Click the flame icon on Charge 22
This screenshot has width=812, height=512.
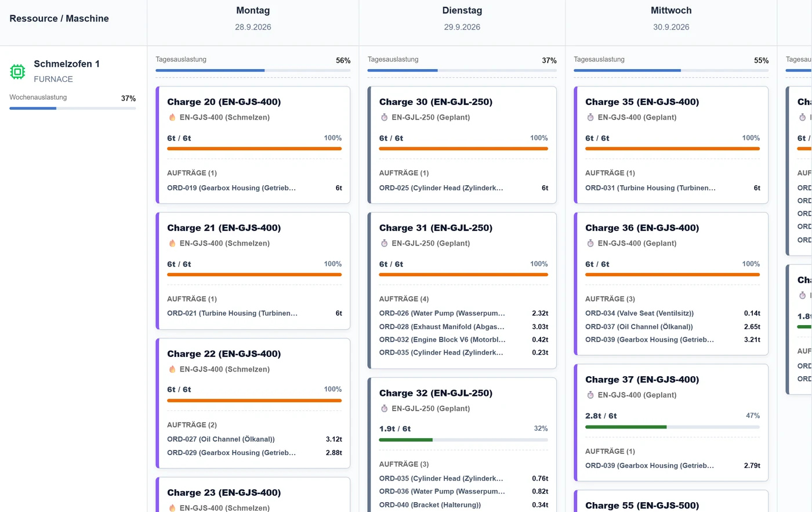pyautogui.click(x=172, y=369)
